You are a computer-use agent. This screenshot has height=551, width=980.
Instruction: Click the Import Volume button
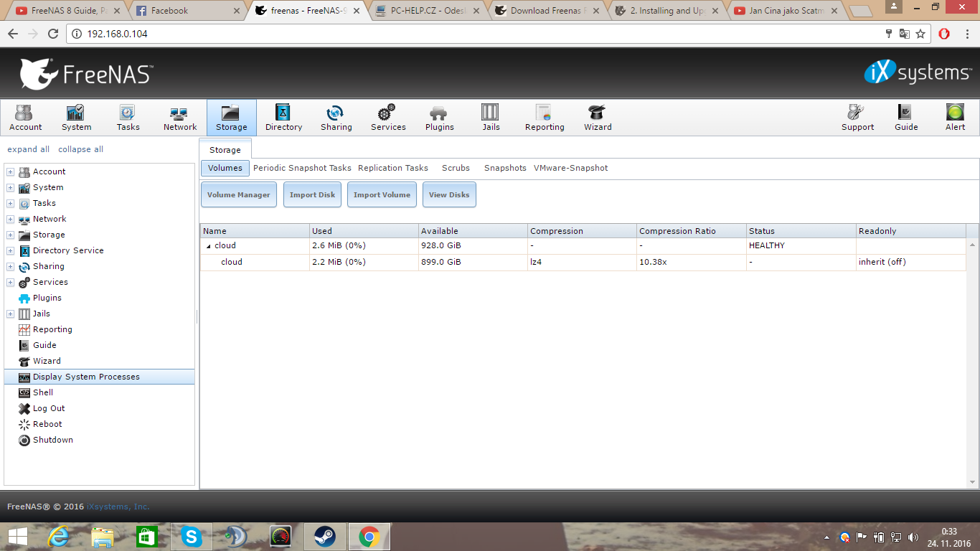(382, 194)
